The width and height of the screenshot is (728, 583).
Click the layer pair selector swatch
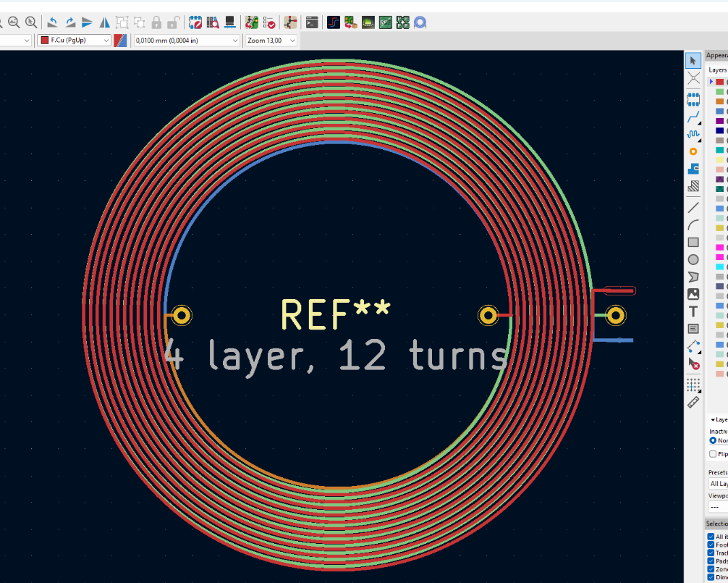(x=120, y=41)
